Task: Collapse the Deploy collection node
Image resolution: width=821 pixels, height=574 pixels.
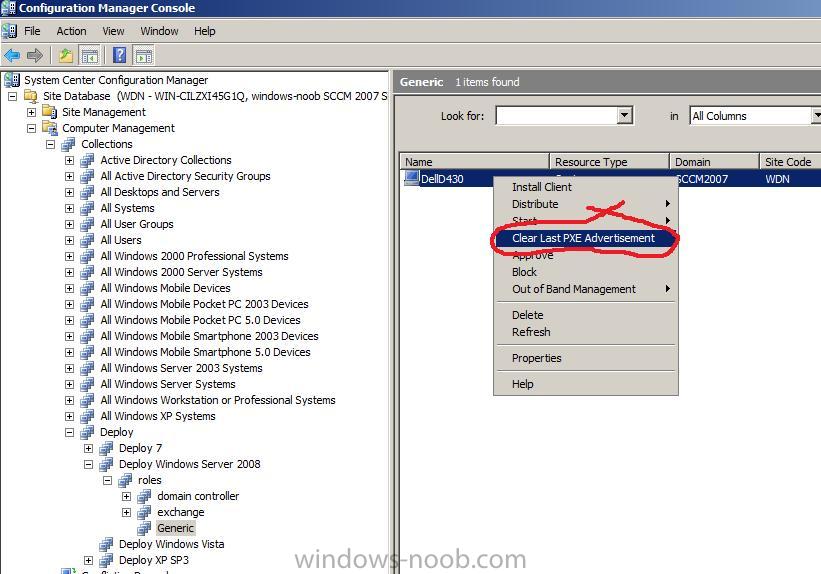Action: (x=70, y=433)
